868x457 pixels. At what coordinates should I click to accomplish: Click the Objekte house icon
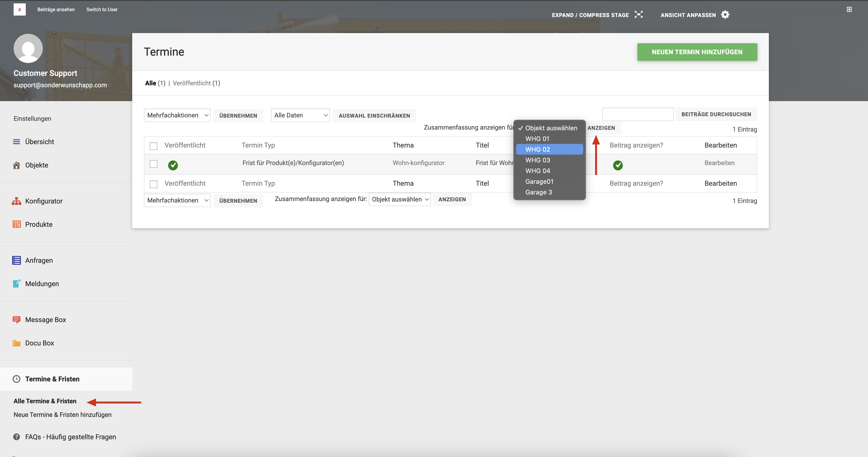tap(17, 165)
